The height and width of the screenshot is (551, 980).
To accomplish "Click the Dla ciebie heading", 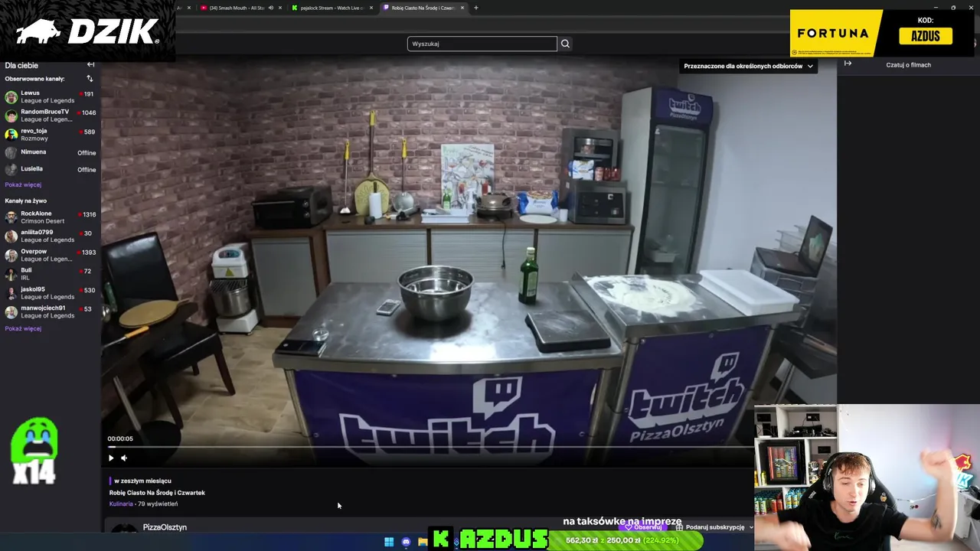I will (x=21, y=65).
